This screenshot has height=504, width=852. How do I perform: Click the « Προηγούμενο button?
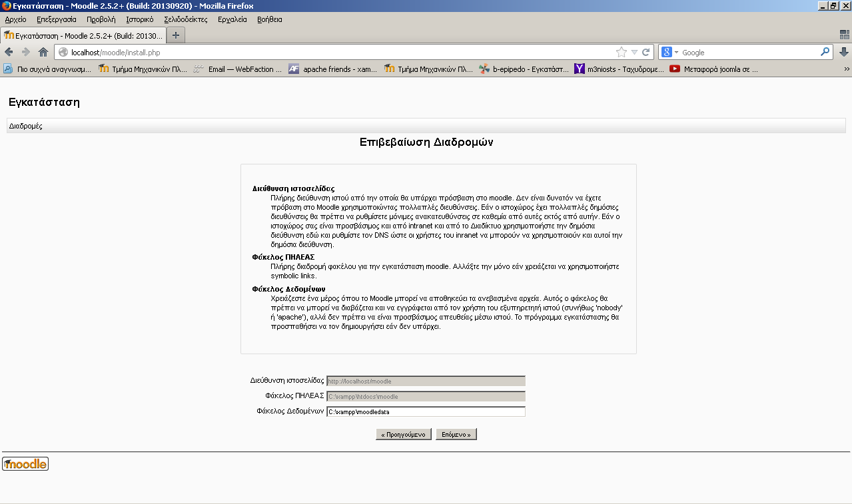pos(404,434)
